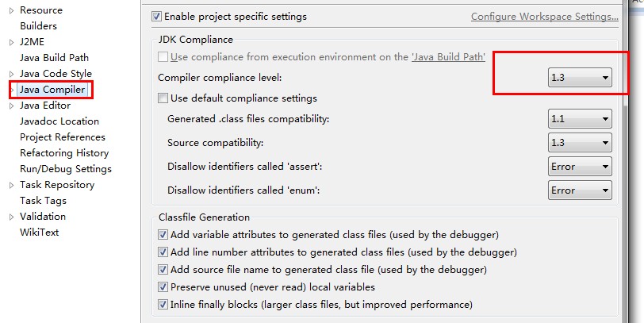This screenshot has width=644, height=323.
Task: Expand the Java Code Style node arrow
Action: point(11,74)
